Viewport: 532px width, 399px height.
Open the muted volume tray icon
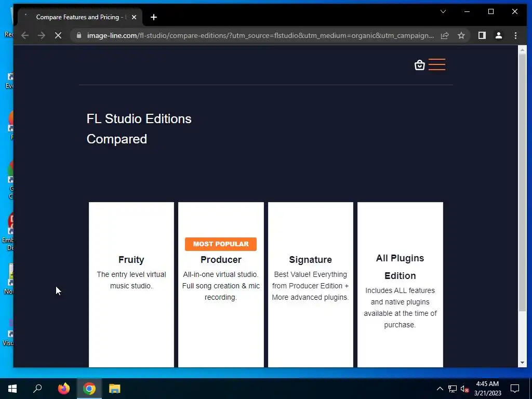[x=464, y=389]
